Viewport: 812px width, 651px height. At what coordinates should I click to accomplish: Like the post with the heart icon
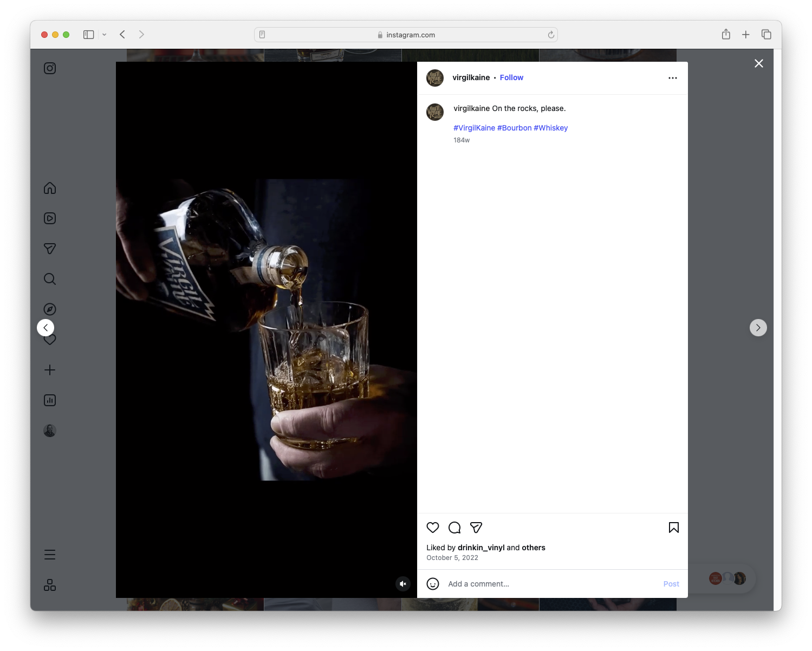coord(433,528)
